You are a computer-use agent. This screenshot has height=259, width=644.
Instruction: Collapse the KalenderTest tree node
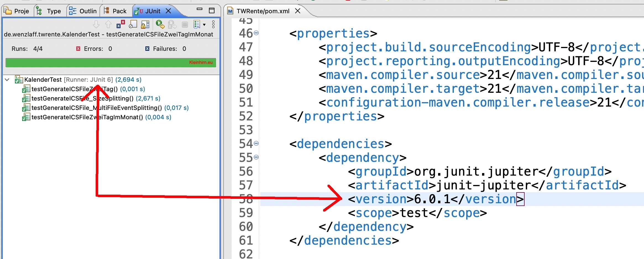7,80
